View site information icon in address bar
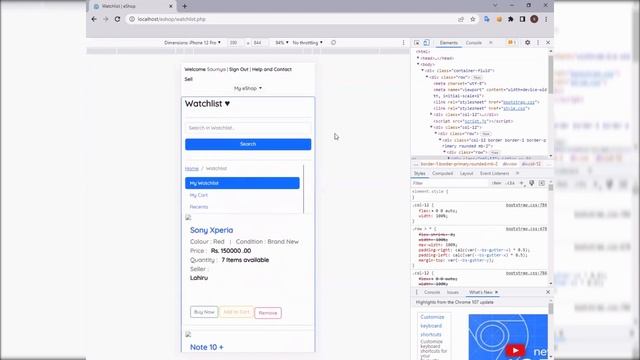The image size is (640, 360). (132, 19)
